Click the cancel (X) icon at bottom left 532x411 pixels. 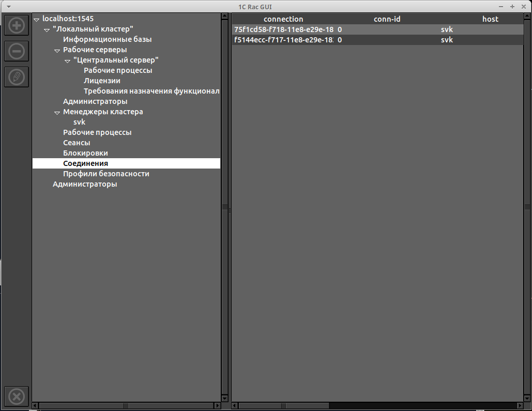[17, 397]
